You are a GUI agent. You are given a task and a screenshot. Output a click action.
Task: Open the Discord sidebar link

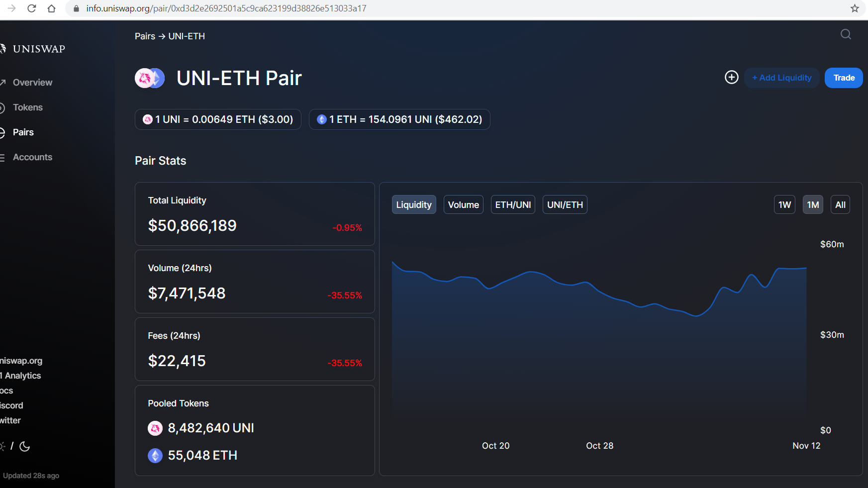11,405
